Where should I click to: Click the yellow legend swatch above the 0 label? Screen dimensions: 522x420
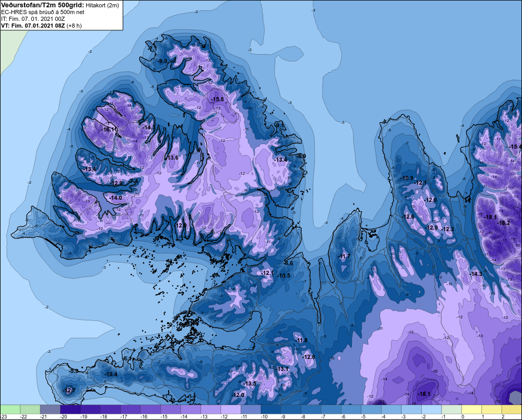(472, 410)
